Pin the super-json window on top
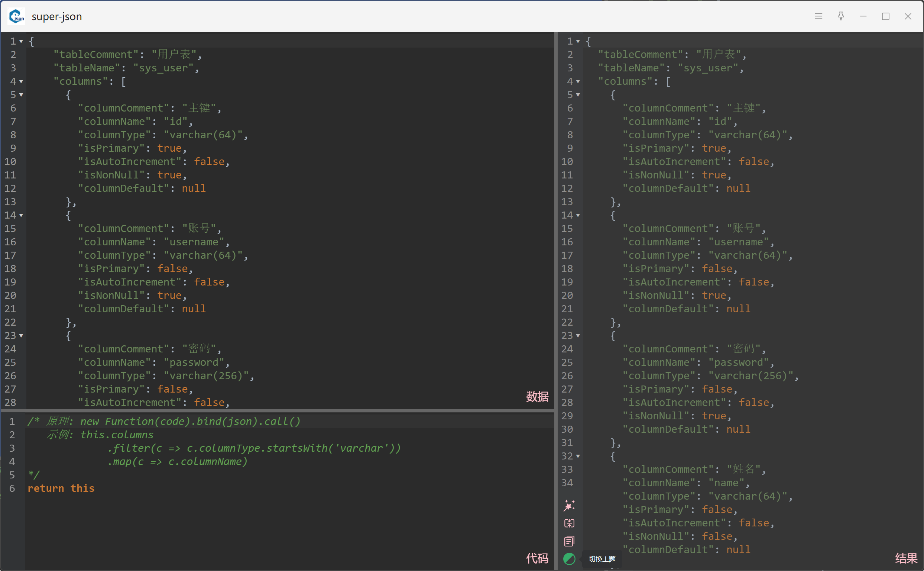The height and width of the screenshot is (571, 924). click(x=841, y=16)
